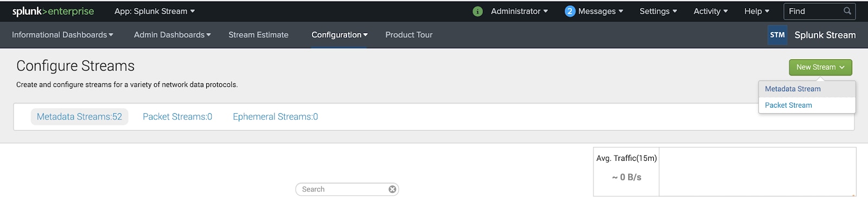
Task: Click the blue messages count badge
Action: pos(570,11)
